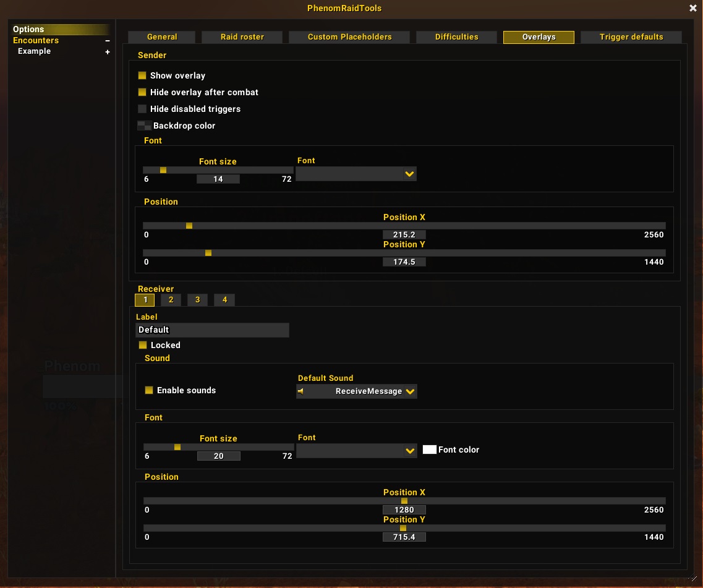The width and height of the screenshot is (703, 588).
Task: Open the Default Sound dropdown
Action: click(357, 391)
